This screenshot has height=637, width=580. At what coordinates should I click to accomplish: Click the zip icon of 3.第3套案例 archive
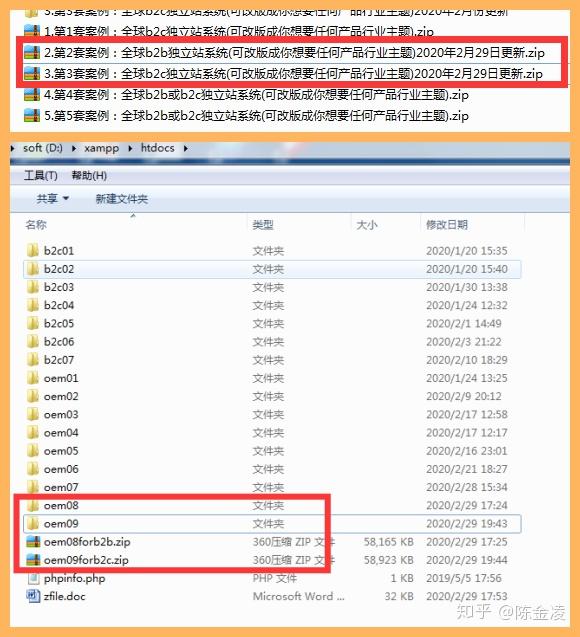(32, 74)
